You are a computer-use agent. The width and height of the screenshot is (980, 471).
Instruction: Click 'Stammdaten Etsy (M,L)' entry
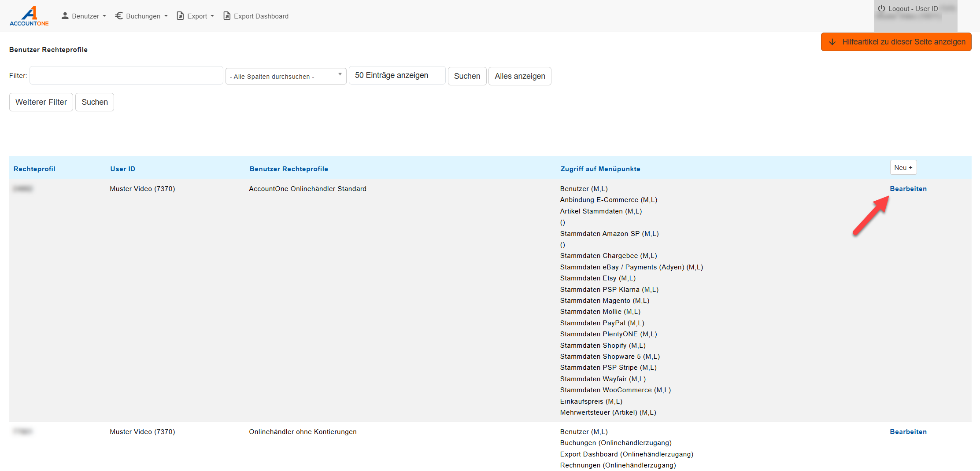pos(598,278)
